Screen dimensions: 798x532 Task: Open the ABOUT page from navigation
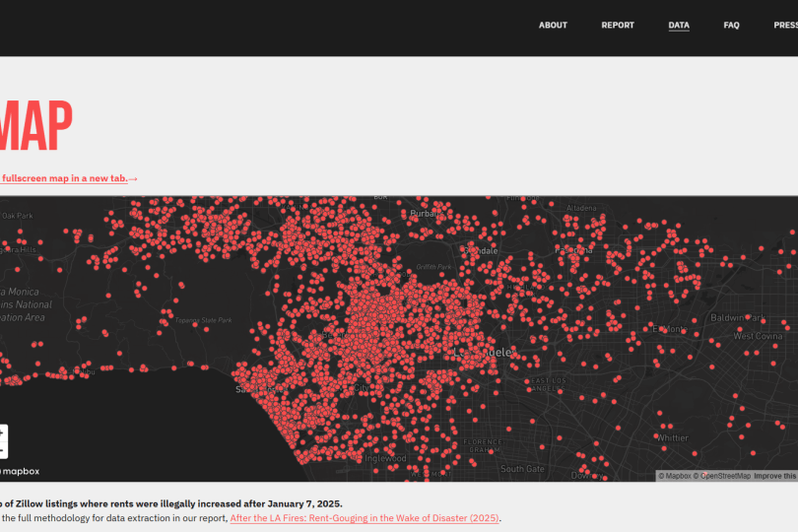[x=553, y=26]
